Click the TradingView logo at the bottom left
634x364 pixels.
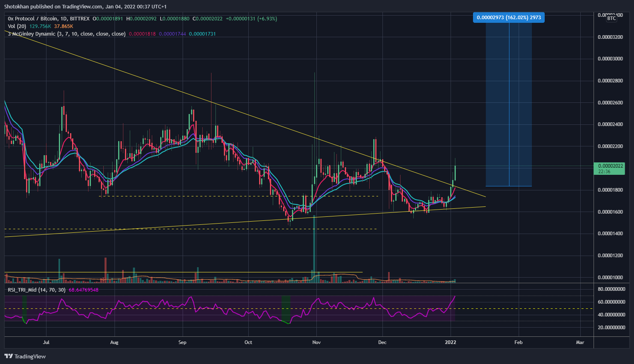[x=25, y=356]
